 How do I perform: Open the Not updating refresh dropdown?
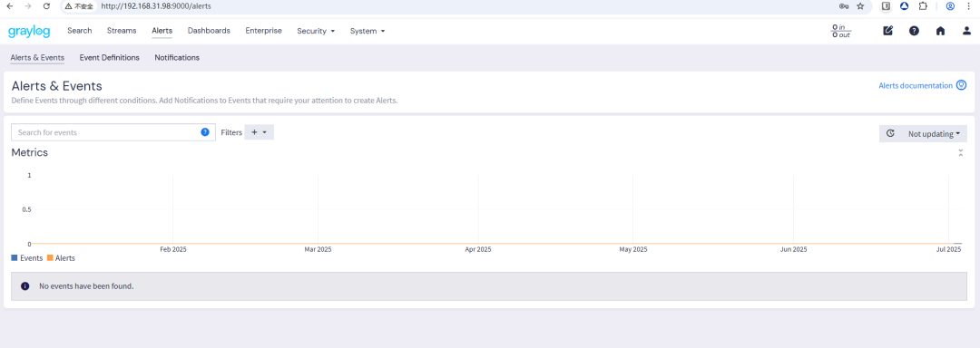934,133
